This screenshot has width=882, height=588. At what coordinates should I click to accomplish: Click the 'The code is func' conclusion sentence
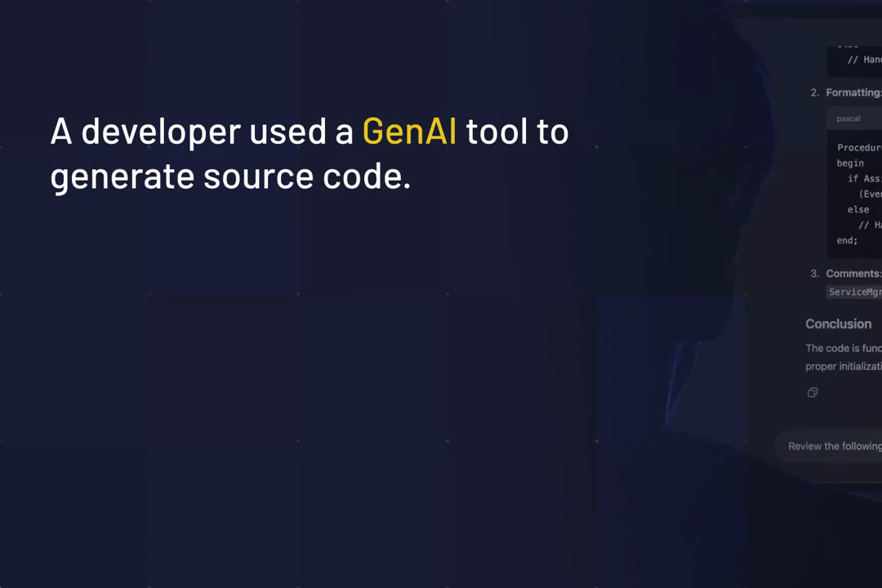(x=843, y=348)
